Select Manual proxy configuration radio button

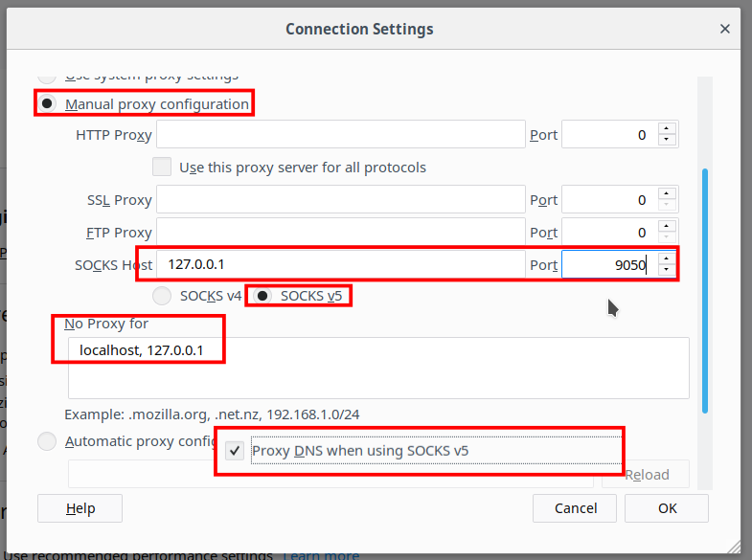pos(47,103)
